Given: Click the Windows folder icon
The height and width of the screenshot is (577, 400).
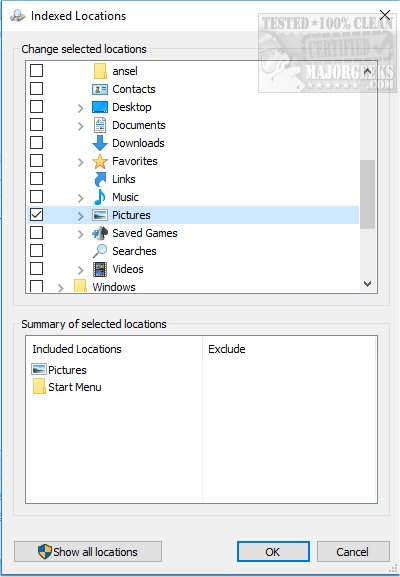Looking at the screenshot, I should [80, 286].
